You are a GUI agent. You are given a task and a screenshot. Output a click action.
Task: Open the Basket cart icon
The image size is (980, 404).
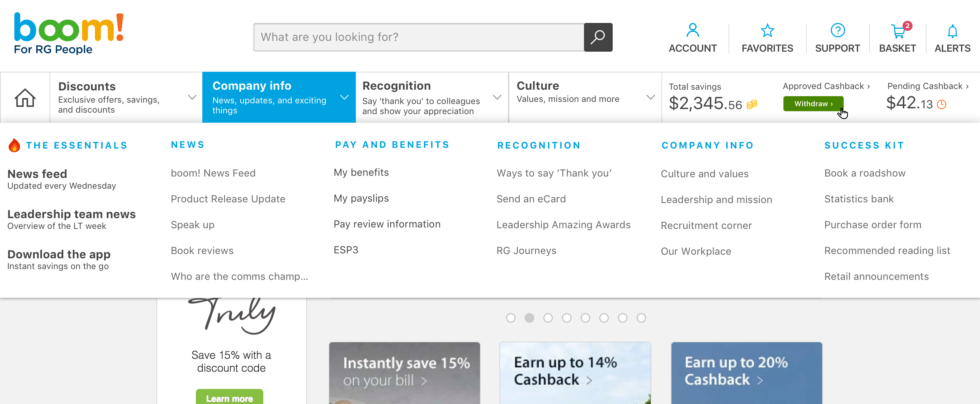[x=899, y=31]
